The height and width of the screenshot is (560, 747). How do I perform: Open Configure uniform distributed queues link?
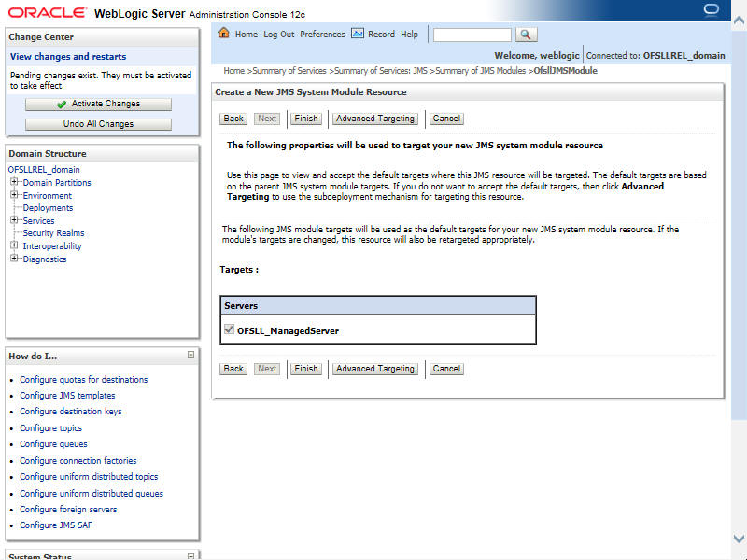pyautogui.click(x=92, y=494)
